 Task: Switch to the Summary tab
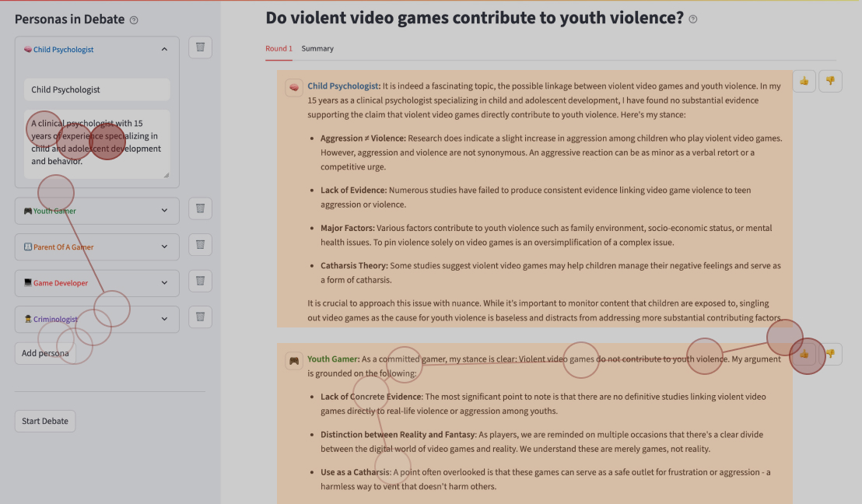click(x=317, y=48)
